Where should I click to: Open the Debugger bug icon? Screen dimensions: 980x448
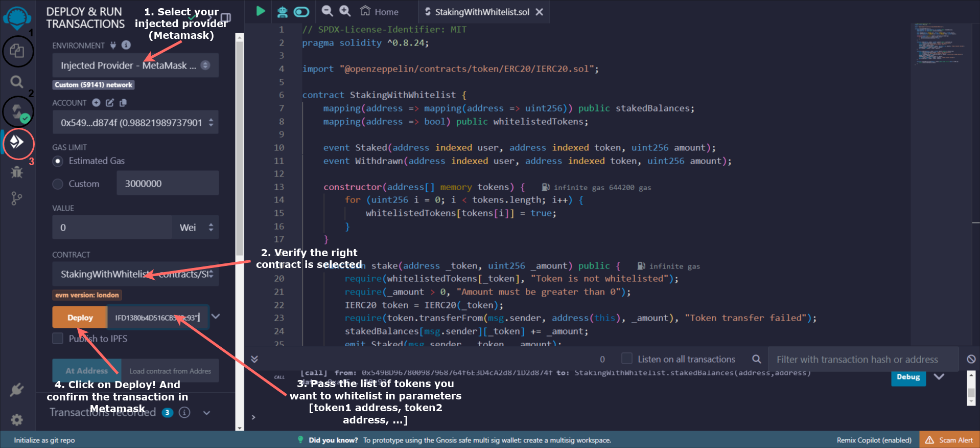[17, 172]
